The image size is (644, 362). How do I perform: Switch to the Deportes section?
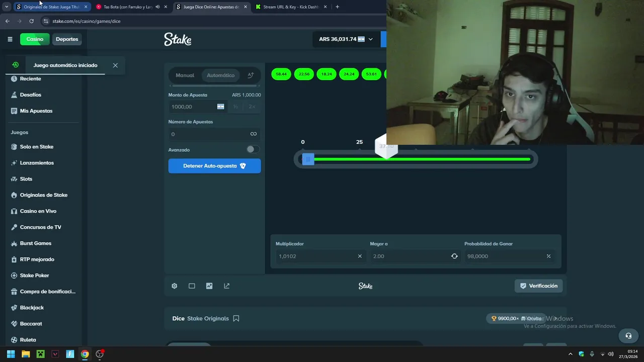[67, 39]
